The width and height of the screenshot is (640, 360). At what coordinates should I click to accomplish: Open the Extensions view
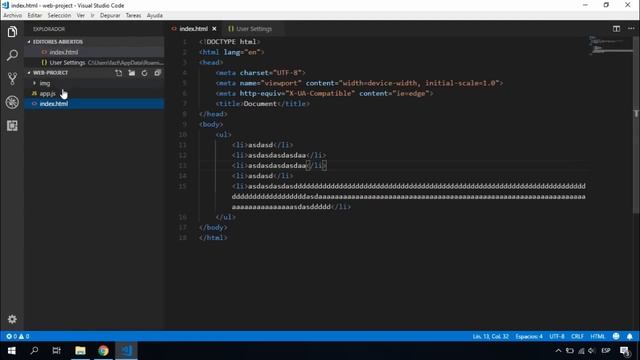(12, 125)
